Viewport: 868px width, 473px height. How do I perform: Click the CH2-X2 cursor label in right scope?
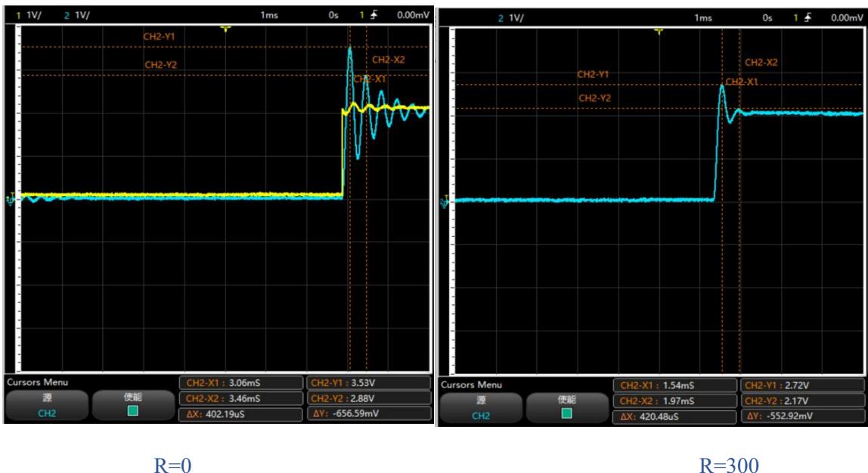tap(761, 63)
